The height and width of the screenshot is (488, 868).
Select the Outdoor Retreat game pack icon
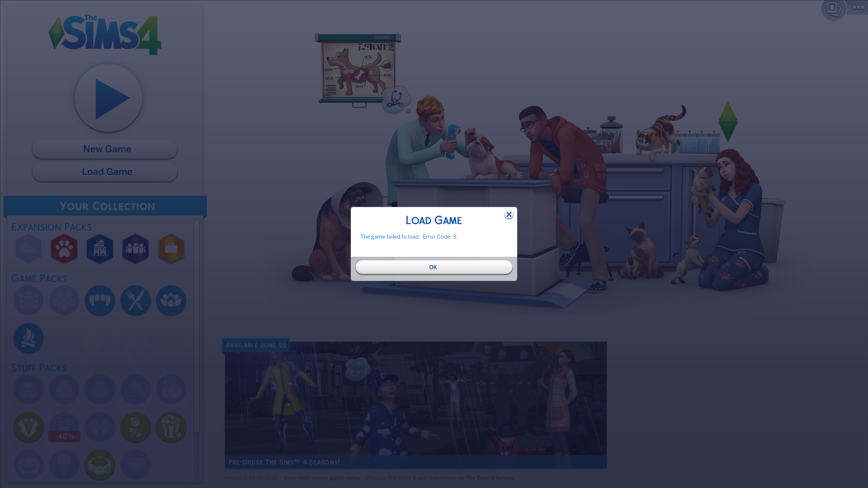tap(28, 338)
